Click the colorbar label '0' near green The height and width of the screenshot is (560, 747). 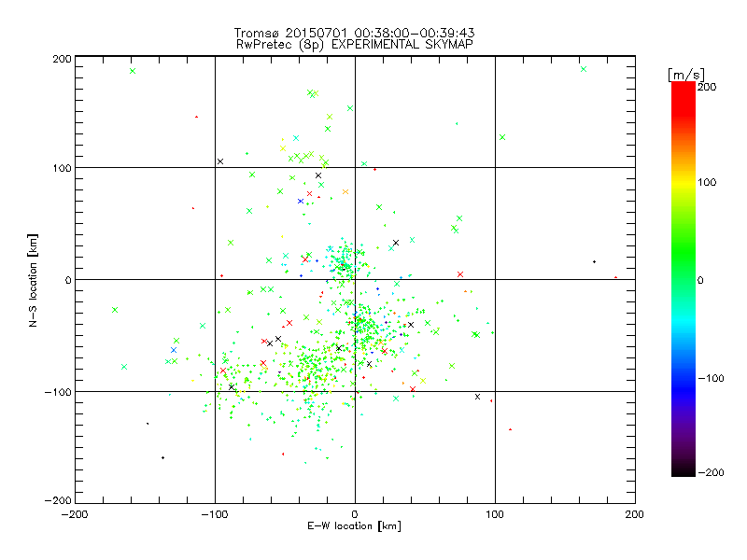700,281
